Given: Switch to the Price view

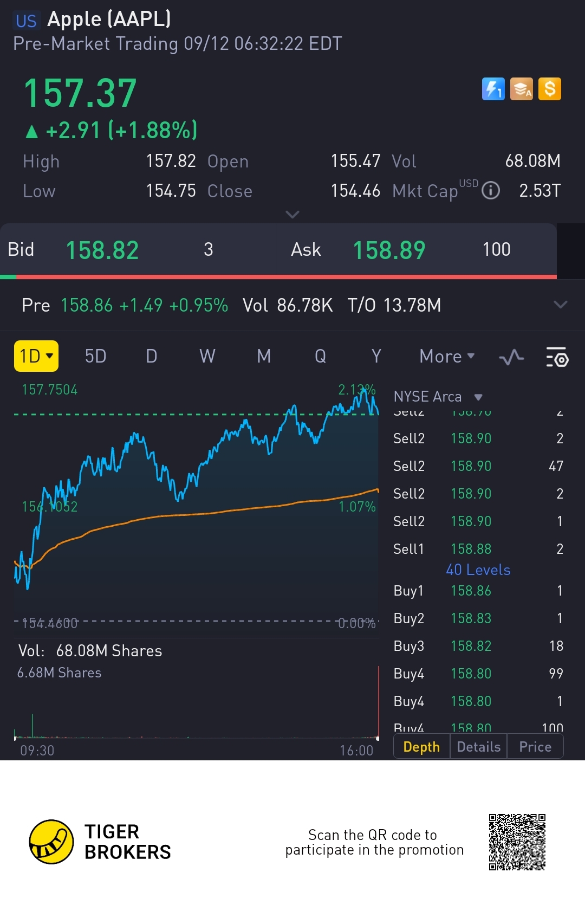Looking at the screenshot, I should click(535, 747).
